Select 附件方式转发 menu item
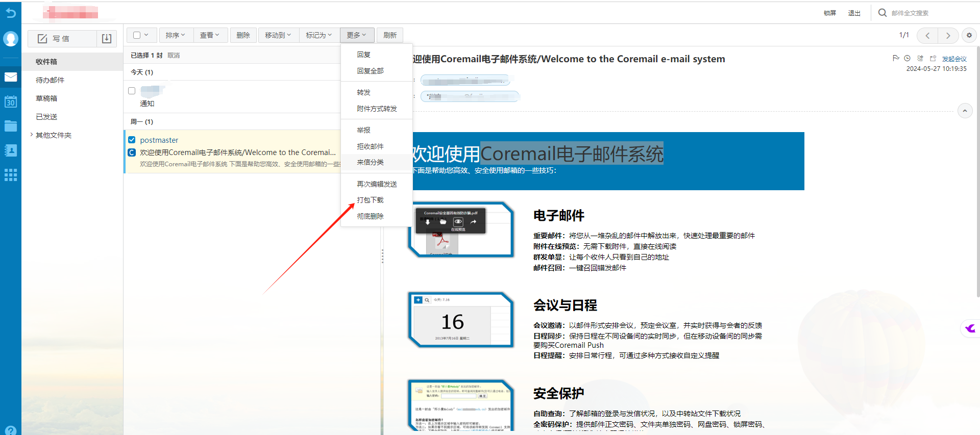Screen dimensions: 980x435 pos(377,109)
